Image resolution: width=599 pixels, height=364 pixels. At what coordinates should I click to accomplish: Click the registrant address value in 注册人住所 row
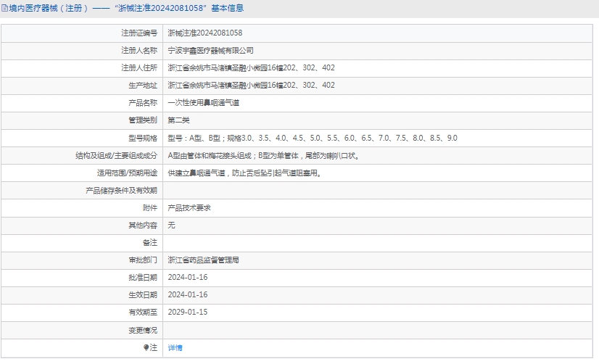251,68
